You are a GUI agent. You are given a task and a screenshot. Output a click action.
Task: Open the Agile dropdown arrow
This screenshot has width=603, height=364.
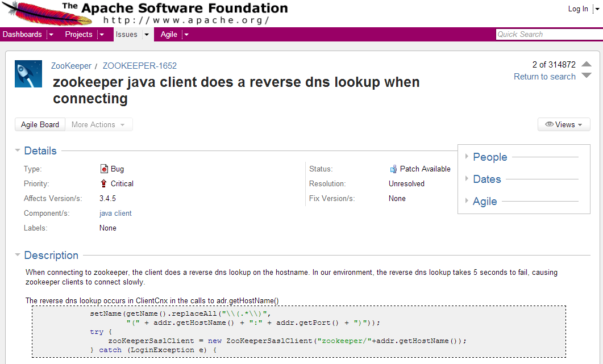point(186,35)
